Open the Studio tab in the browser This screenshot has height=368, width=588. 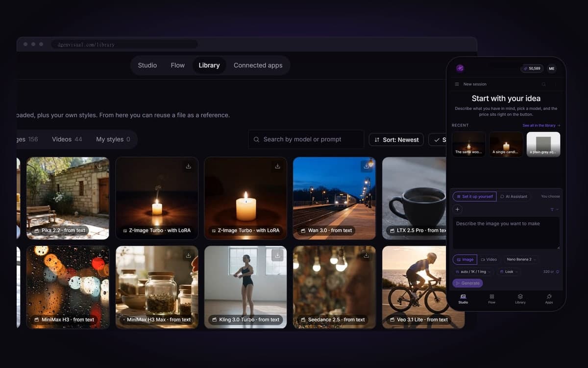(x=147, y=65)
